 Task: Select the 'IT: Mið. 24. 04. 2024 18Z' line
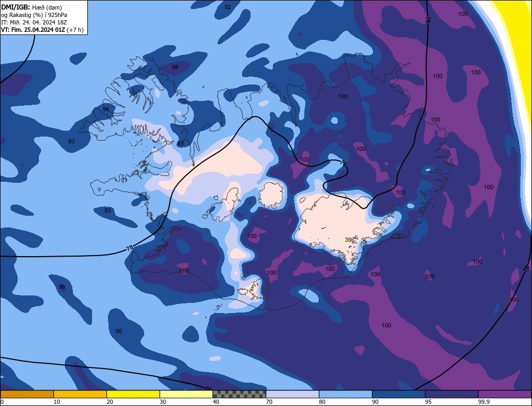pos(34,22)
